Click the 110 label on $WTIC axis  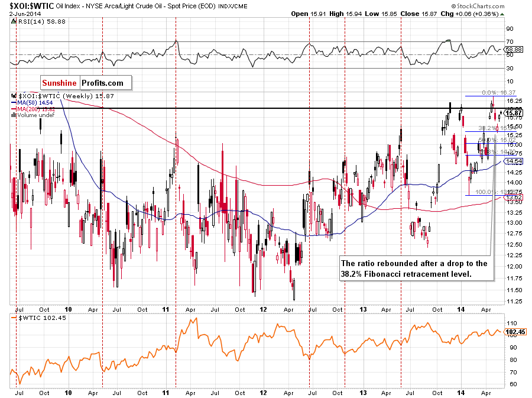tap(511, 323)
